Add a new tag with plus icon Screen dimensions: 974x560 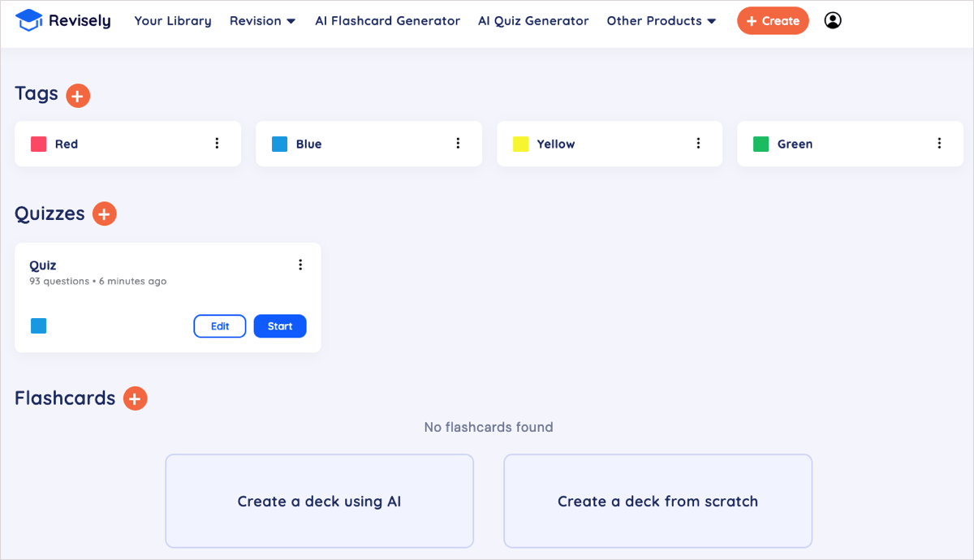pyautogui.click(x=78, y=96)
